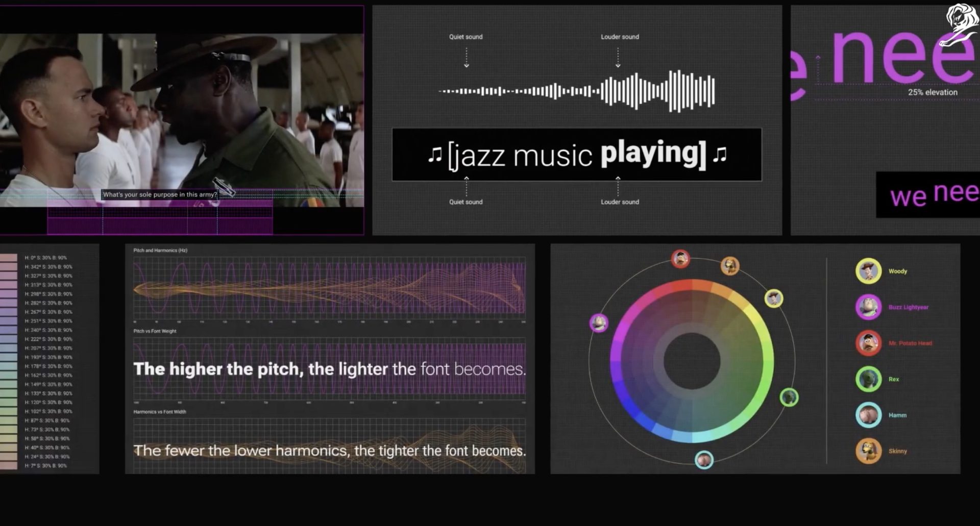Viewport: 980px width, 526px height.
Task: Click the 'H: 102° S: 30% B: 90%' label
Action: point(48,411)
